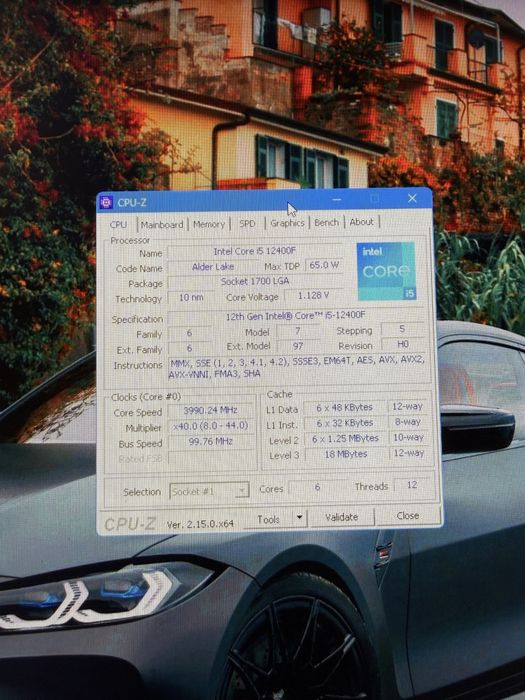
Task: Click the Level 3 12-way associativity field
Action: (408, 453)
